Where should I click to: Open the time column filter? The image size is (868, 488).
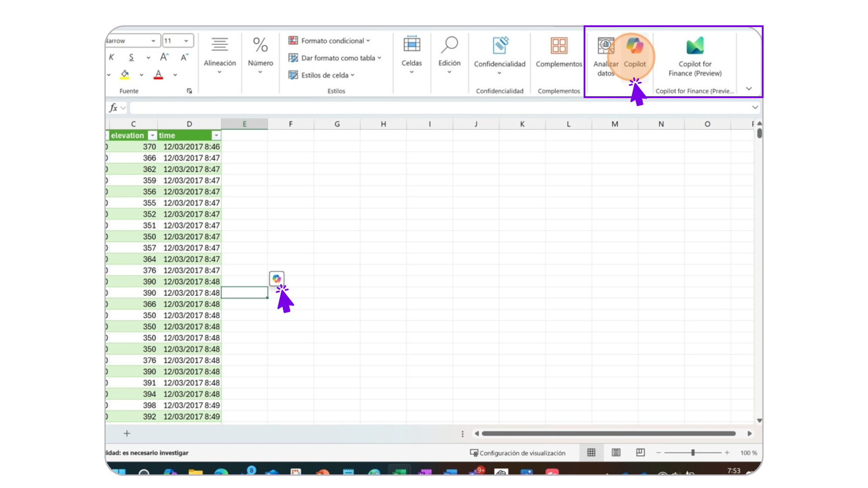(216, 136)
